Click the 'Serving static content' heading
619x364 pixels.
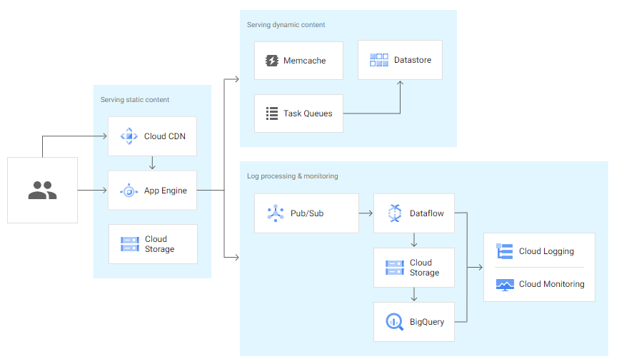tap(135, 100)
